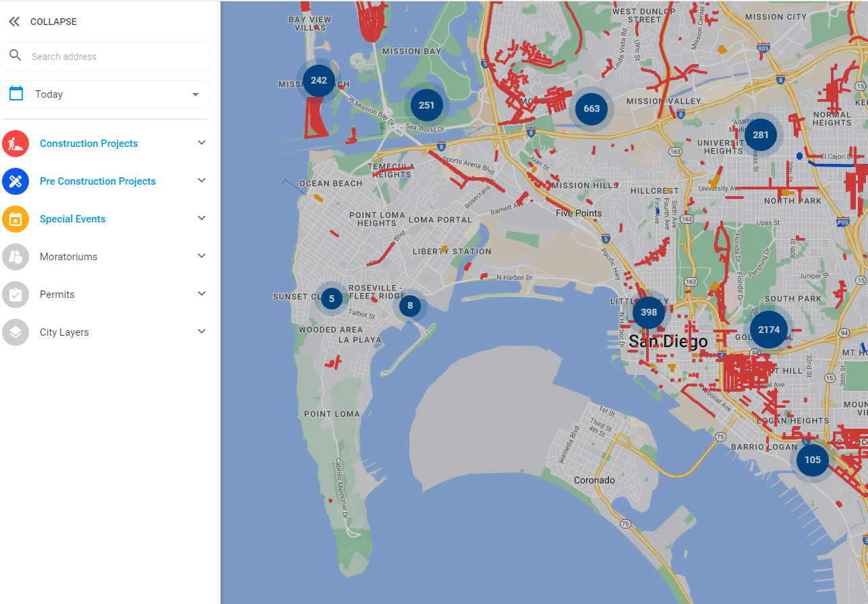
Task: Select the Permits layer label
Action: pos(57,295)
